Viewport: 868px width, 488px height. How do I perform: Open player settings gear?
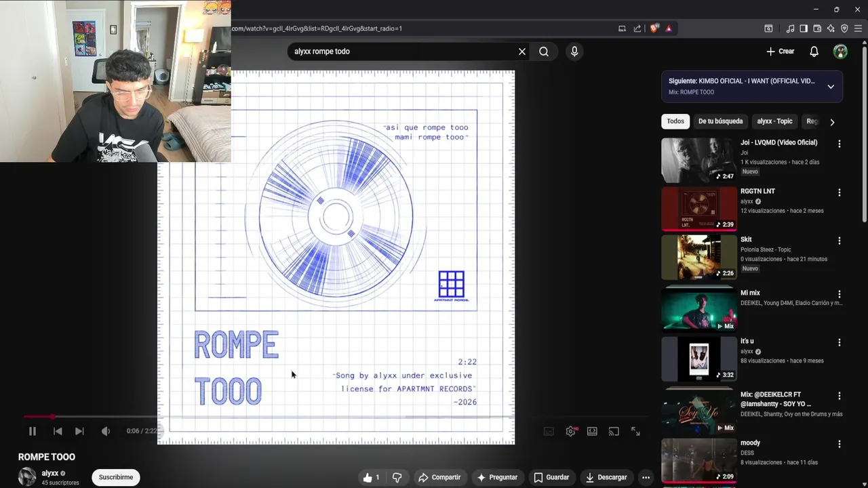[571, 431]
